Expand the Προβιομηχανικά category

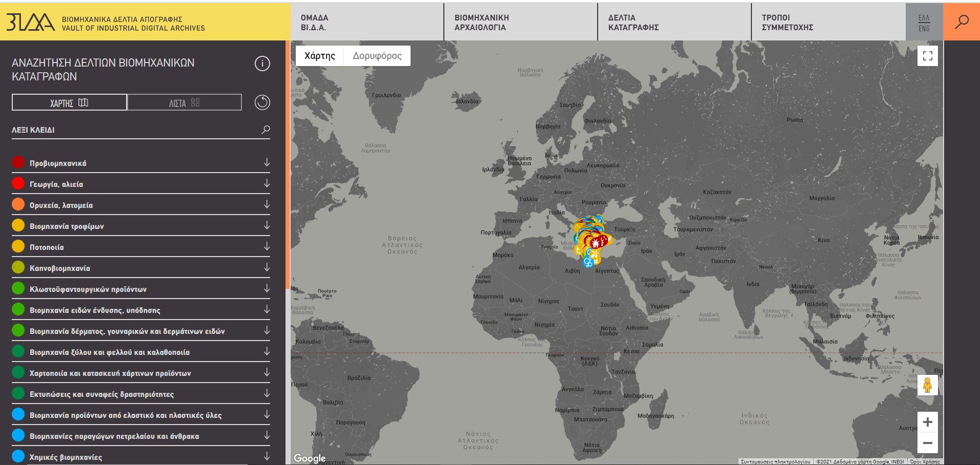267,163
